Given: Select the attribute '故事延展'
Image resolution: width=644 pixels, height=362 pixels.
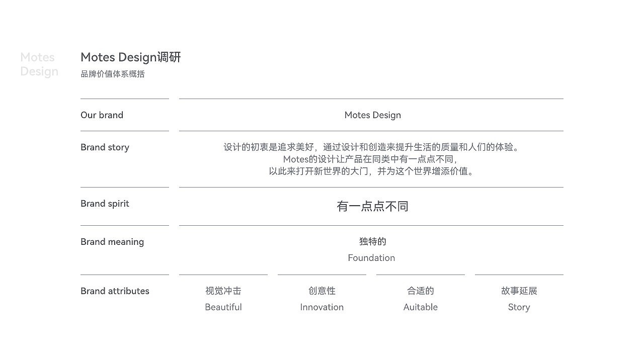Looking at the screenshot, I should pyautogui.click(x=519, y=291).
